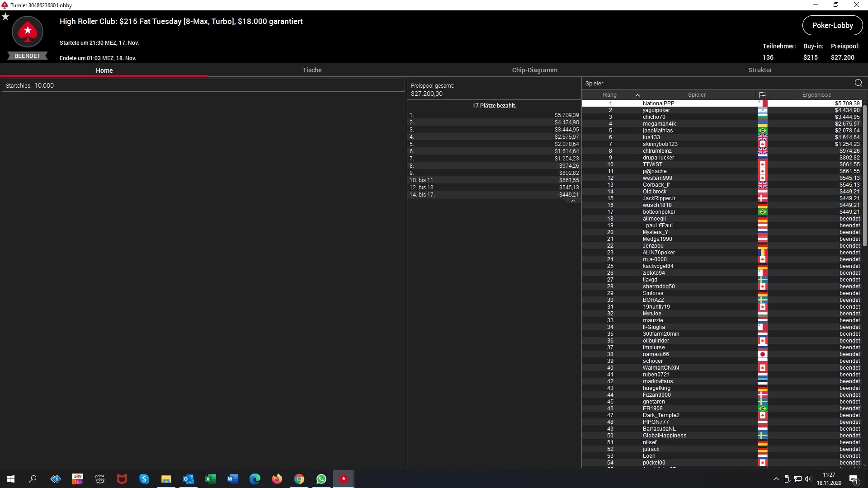Viewport: 868px width, 488px height.
Task: Open Prime Video in taskbar
Action: (x=100, y=479)
